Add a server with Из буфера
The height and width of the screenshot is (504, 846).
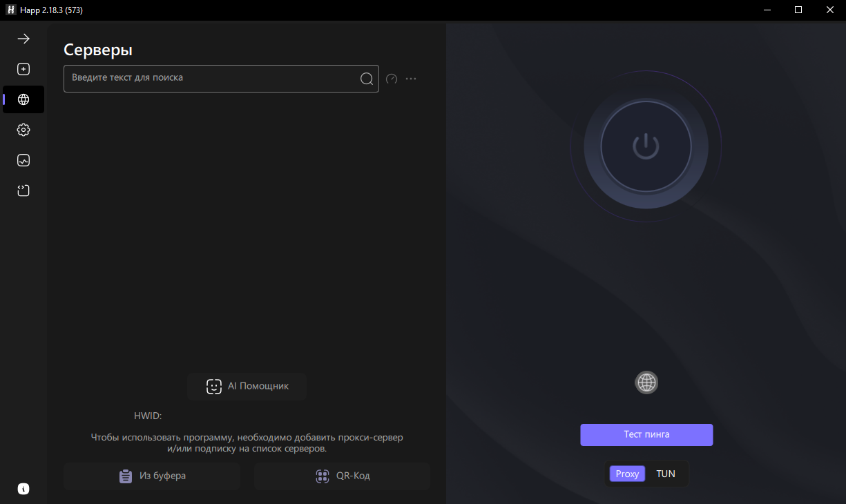pos(152,476)
